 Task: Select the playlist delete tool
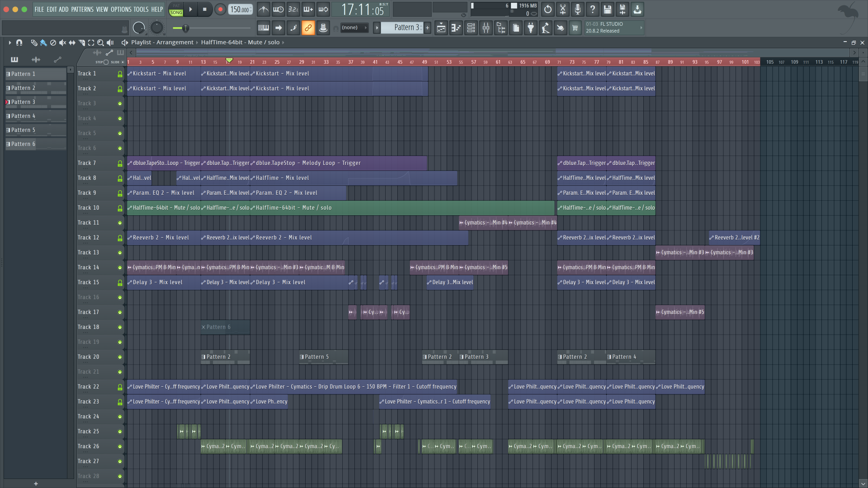point(53,42)
